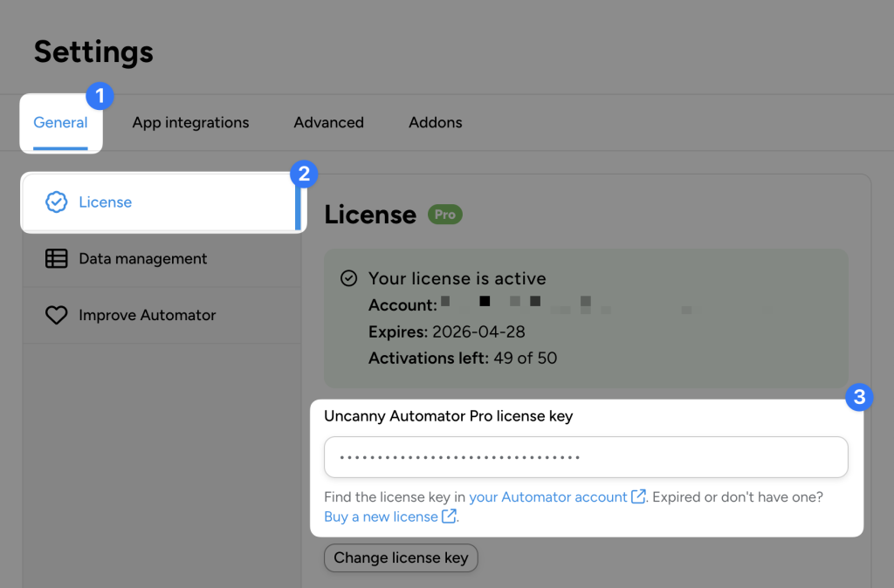Open the Advanced settings tab

328,122
